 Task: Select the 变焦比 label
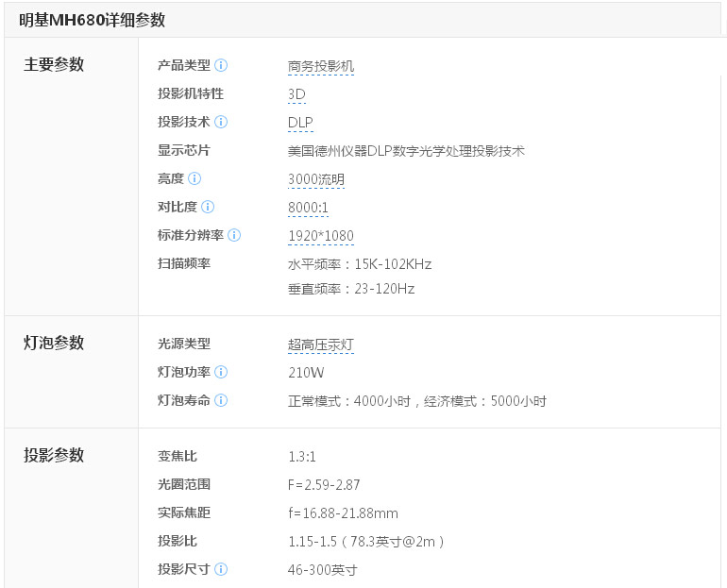coord(178,456)
